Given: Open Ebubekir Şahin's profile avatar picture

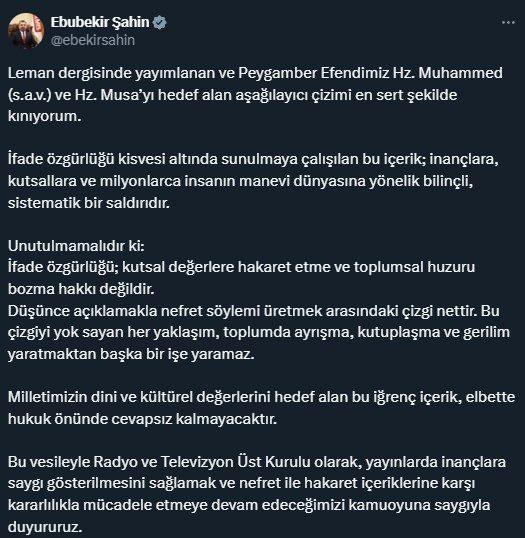Looking at the screenshot, I should 26,31.
